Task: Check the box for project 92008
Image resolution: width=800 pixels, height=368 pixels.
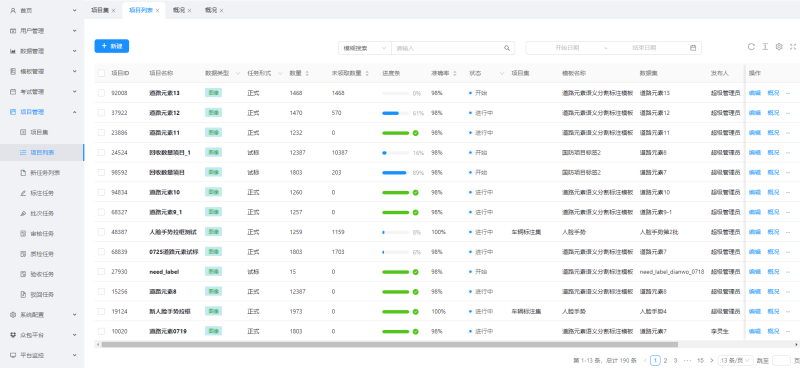Action: [102, 93]
